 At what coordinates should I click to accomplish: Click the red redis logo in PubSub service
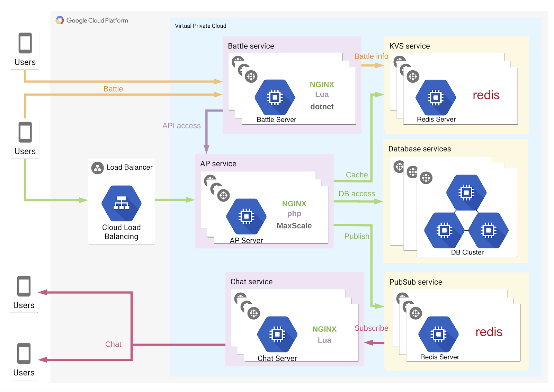click(489, 332)
